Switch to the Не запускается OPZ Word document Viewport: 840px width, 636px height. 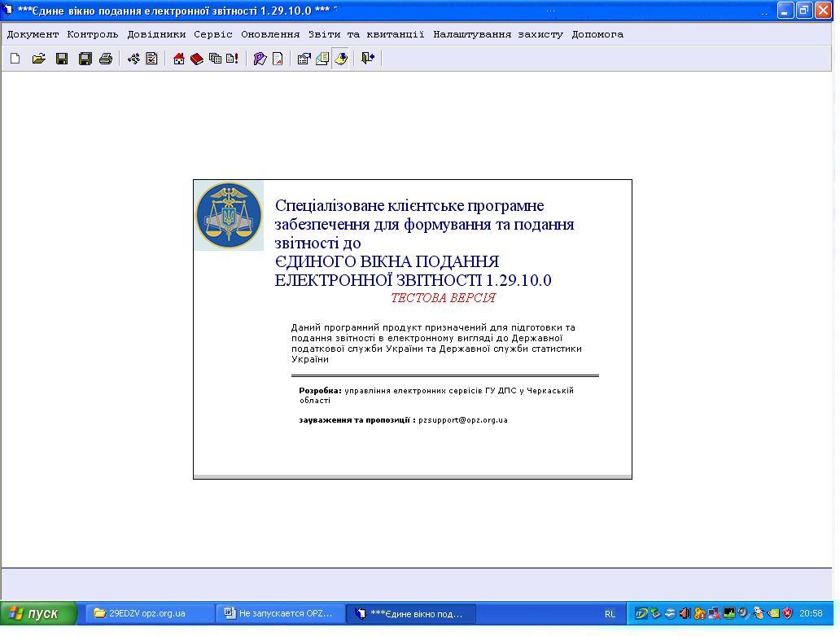(x=281, y=613)
